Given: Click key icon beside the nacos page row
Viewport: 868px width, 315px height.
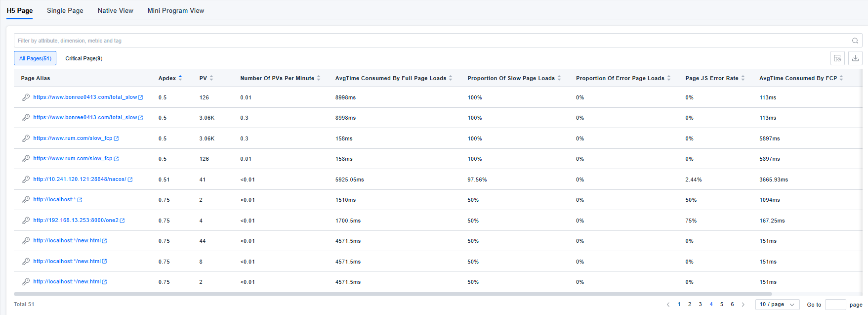Looking at the screenshot, I should 26,180.
